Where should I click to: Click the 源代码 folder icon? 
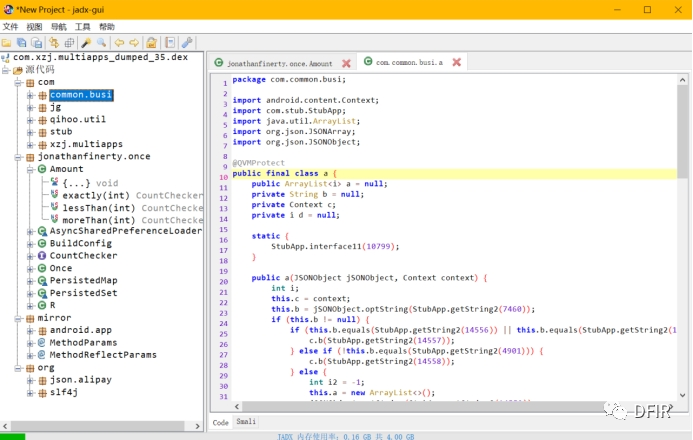(18, 70)
